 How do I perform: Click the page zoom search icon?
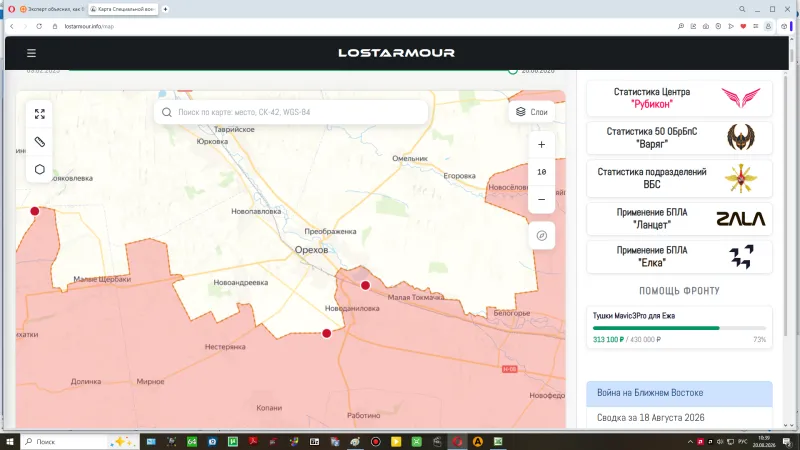coord(681,26)
